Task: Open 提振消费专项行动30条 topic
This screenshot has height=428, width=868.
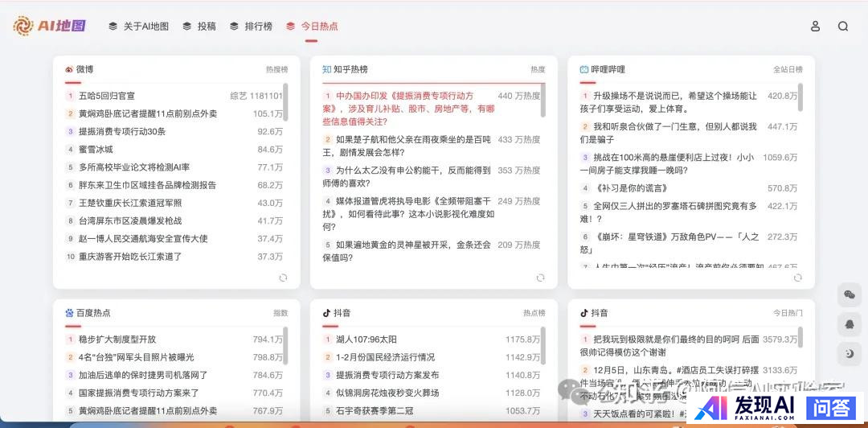Action: (x=122, y=131)
